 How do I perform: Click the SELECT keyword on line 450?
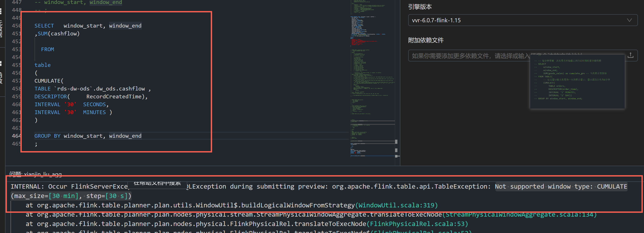coord(44,26)
